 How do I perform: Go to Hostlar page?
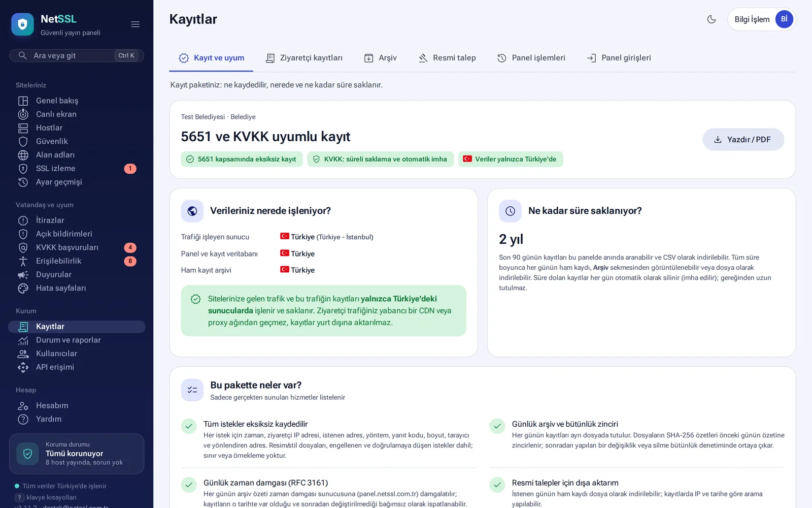tap(77, 128)
